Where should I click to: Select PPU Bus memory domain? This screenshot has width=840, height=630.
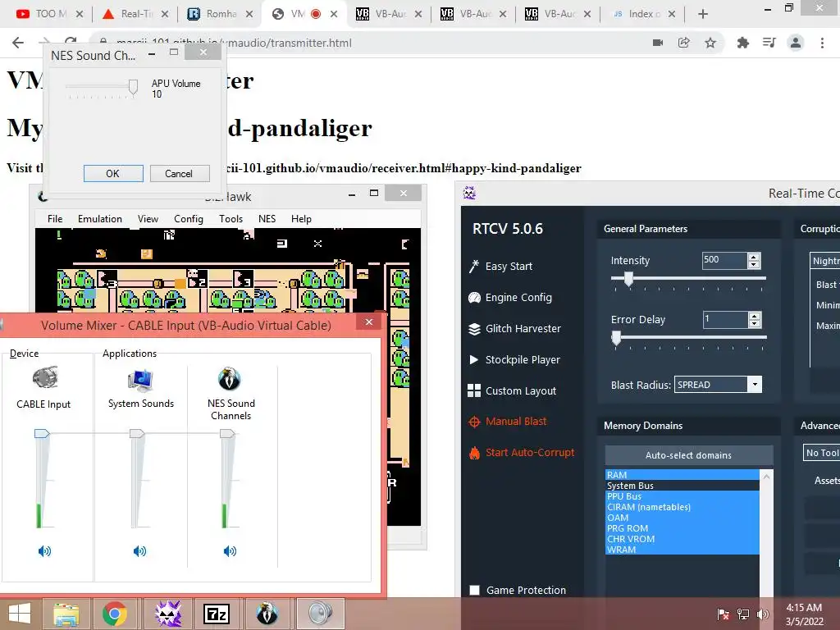pyautogui.click(x=682, y=496)
